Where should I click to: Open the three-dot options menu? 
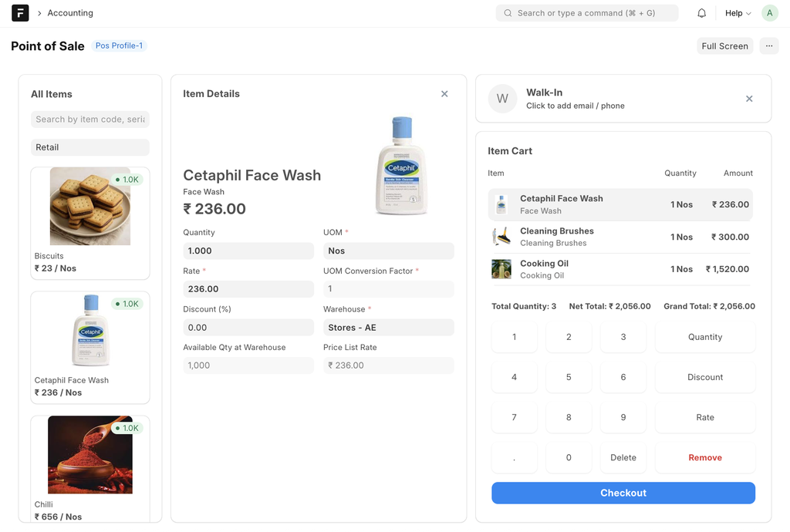(x=768, y=46)
